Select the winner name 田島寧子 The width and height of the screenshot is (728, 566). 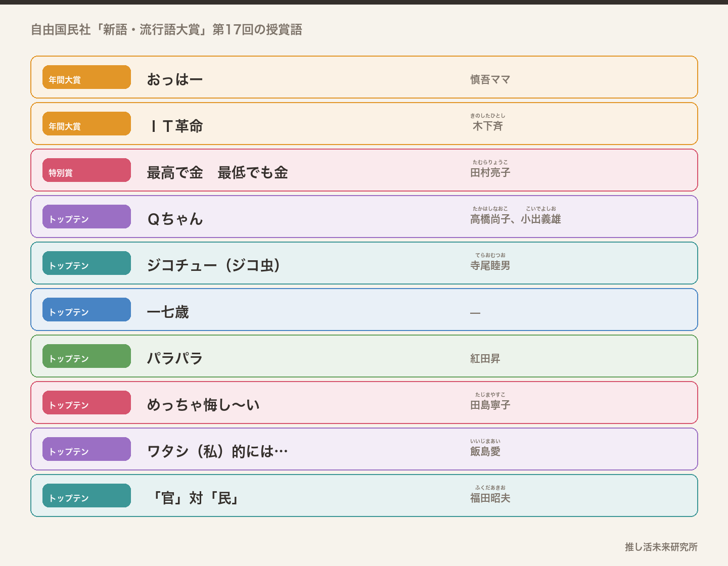(490, 405)
